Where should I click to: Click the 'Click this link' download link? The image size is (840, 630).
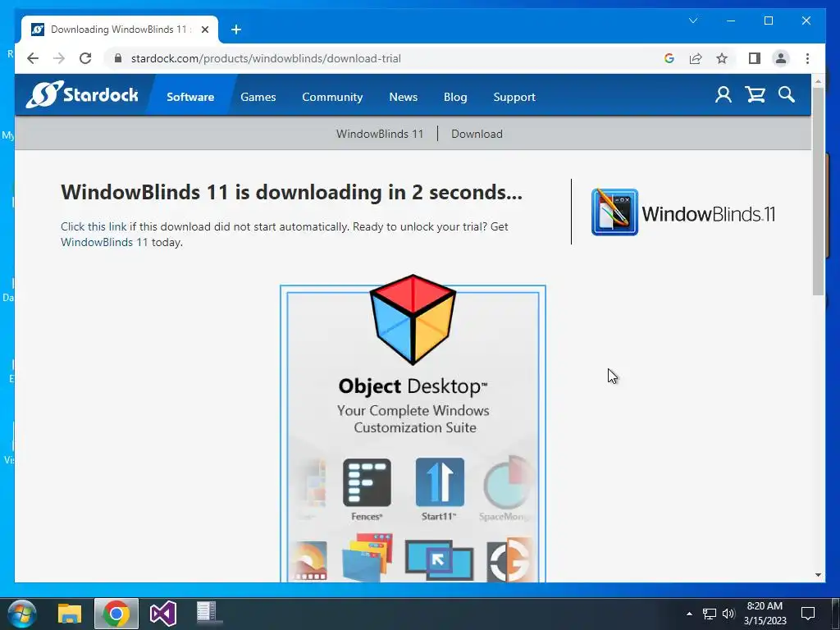click(x=94, y=226)
